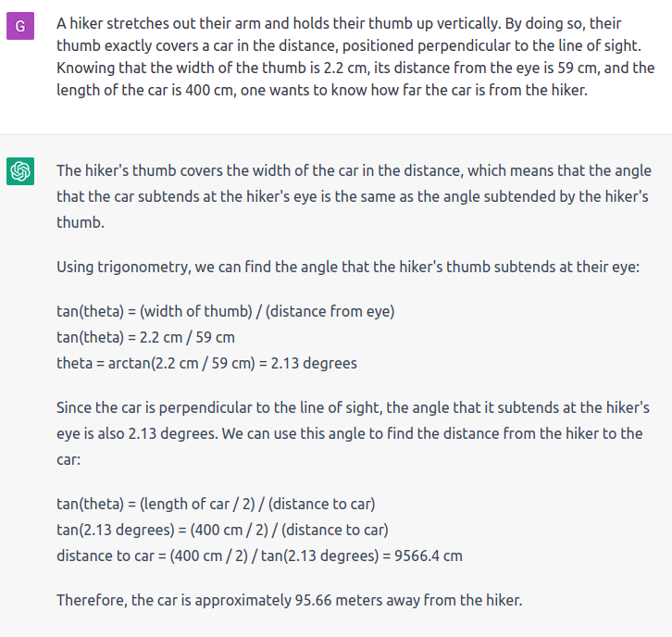Screen dimensions: 672x637
Task: Click the word 'car:' before the second formulas
Action: pyautogui.click(x=68, y=460)
